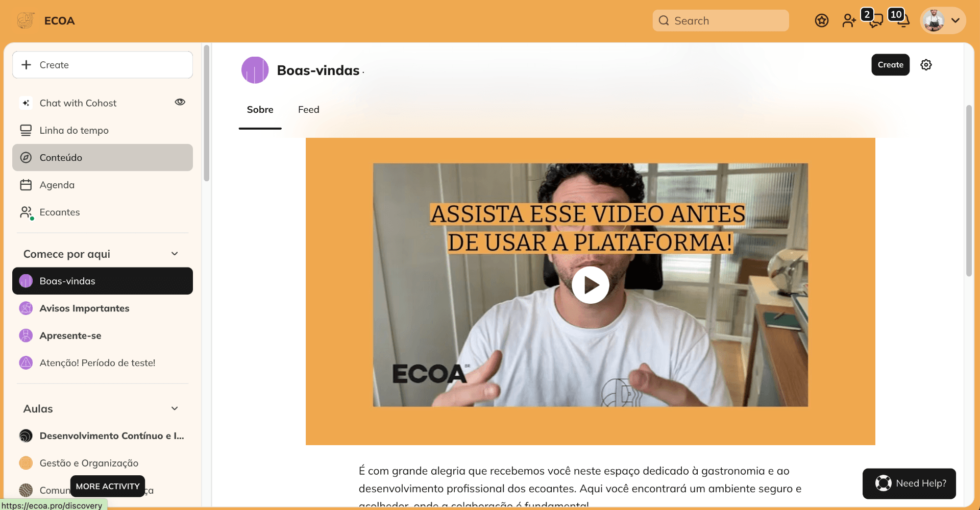
Task: Open notifications bell with 10 alerts
Action: coord(903,20)
